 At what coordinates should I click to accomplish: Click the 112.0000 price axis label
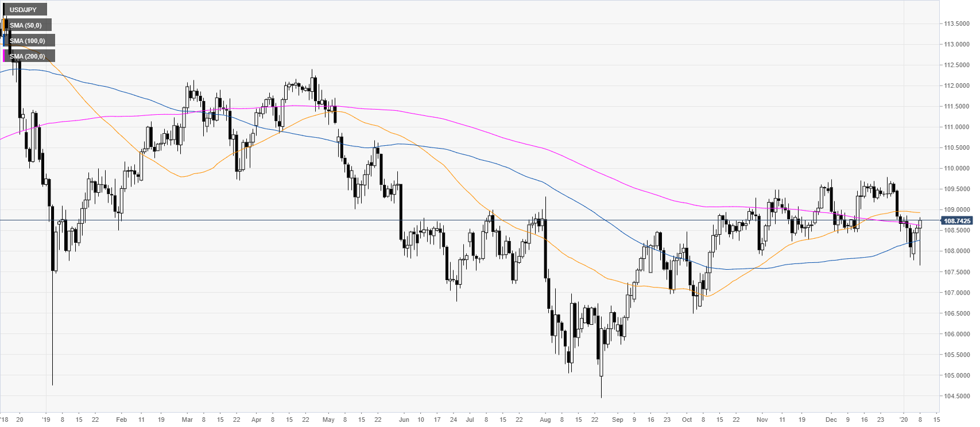pos(956,86)
